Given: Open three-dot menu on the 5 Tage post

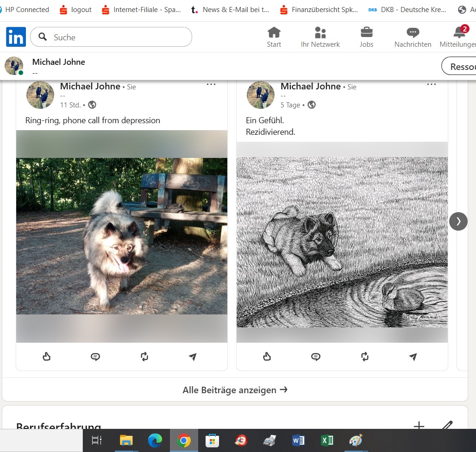Looking at the screenshot, I should [432, 84].
